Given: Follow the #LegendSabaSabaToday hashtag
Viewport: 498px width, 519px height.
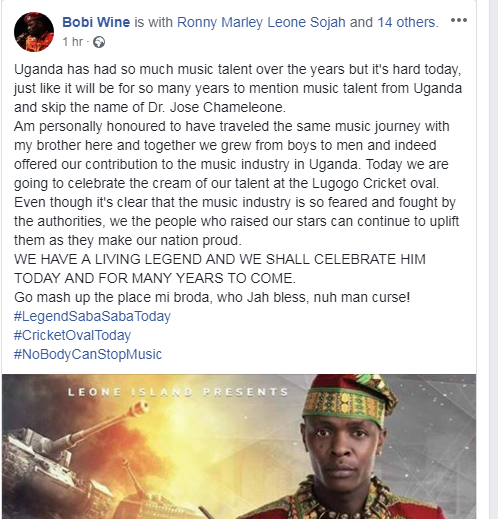Looking at the screenshot, I should [x=92, y=316].
